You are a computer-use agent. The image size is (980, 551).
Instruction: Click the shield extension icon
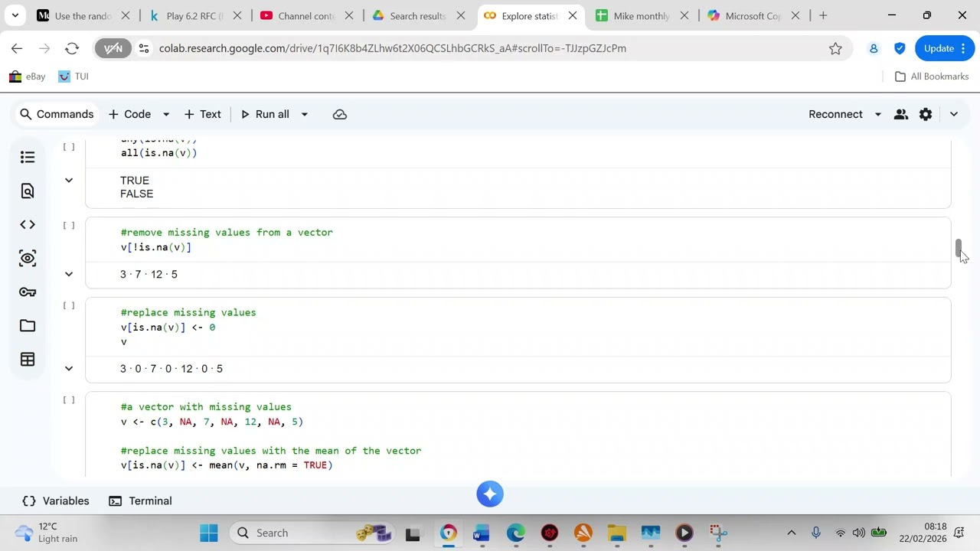click(x=900, y=48)
